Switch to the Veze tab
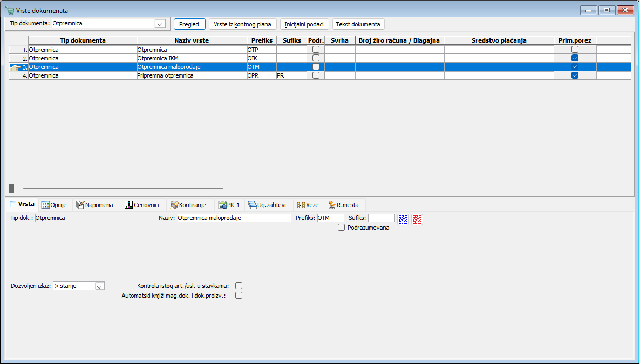 coord(308,205)
